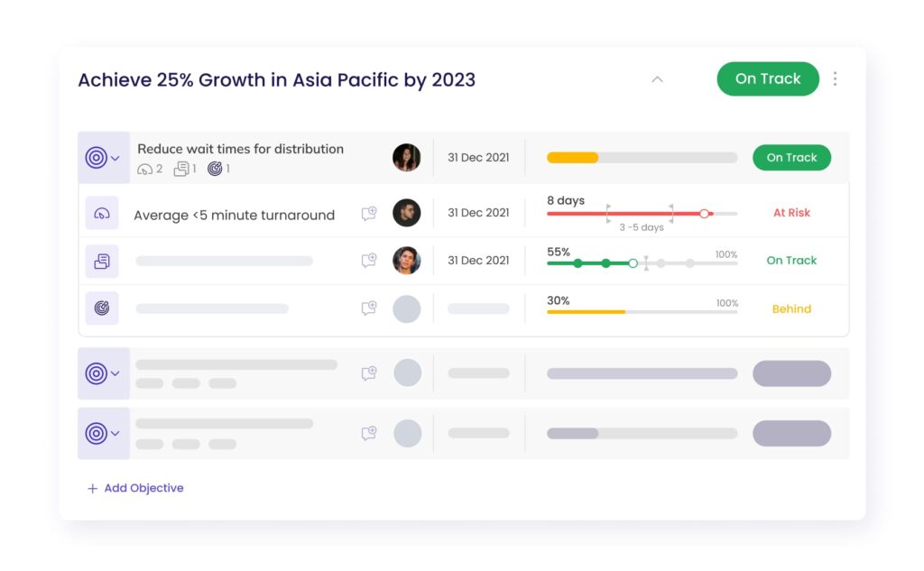
Task: Click the red 8 days progress slider handle
Action: click(704, 213)
